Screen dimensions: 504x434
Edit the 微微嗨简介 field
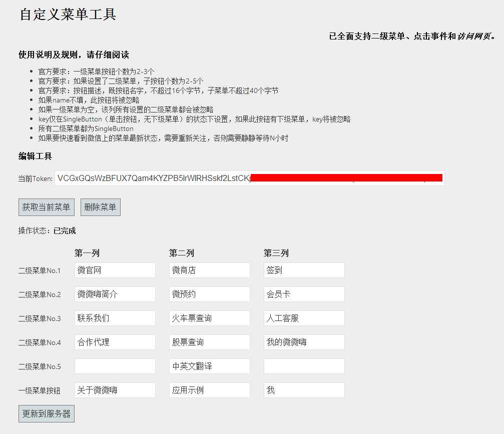(115, 294)
